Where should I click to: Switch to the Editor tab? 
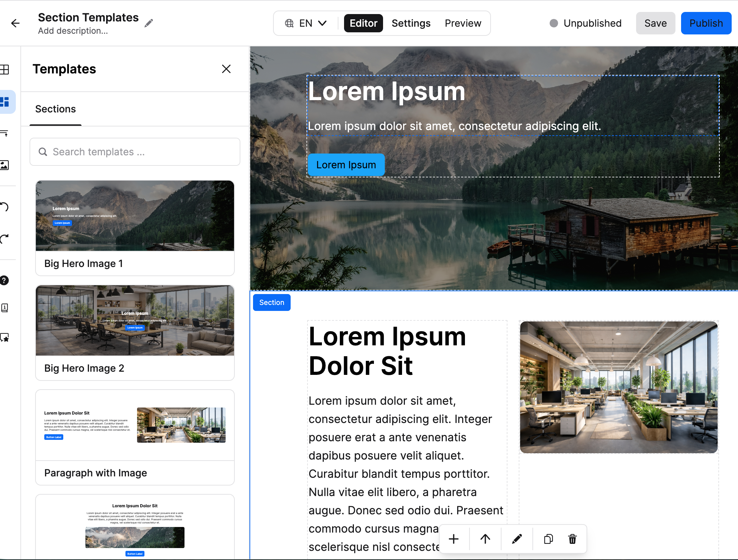363,23
